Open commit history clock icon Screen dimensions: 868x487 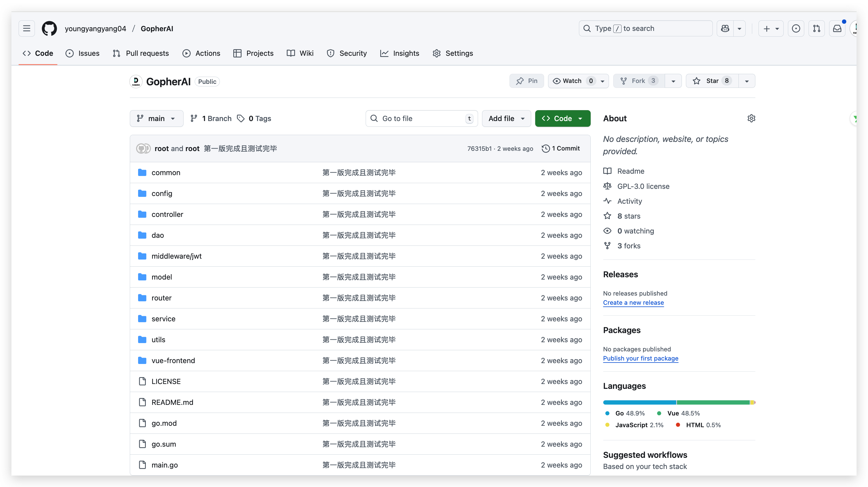coord(546,149)
